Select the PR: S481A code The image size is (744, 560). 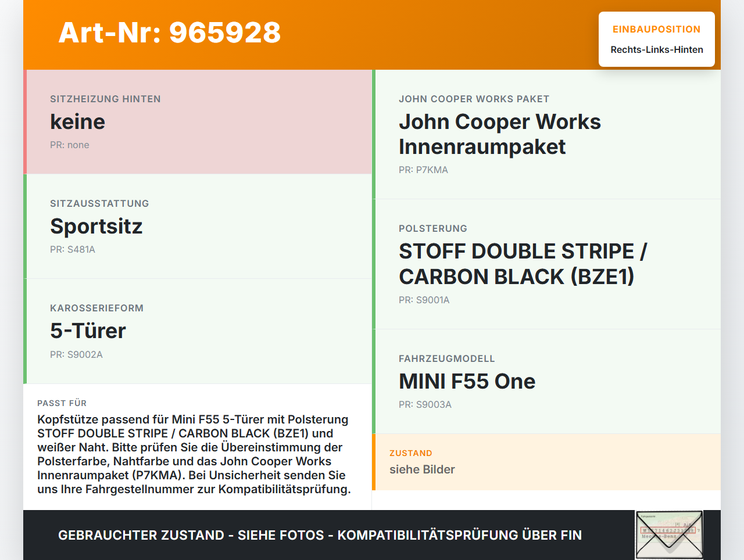pos(73,250)
